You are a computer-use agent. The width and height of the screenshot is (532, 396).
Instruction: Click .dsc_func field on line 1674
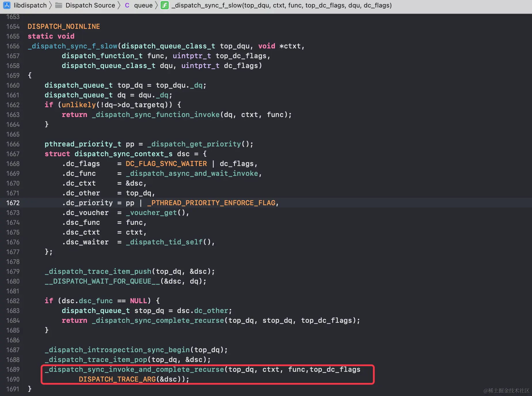tap(81, 222)
